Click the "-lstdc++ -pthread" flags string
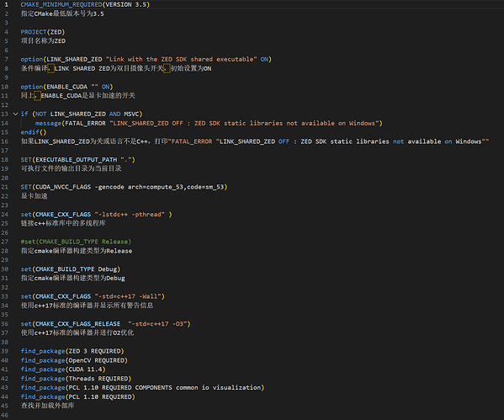The width and height of the screenshot is (504, 420). pos(130,214)
